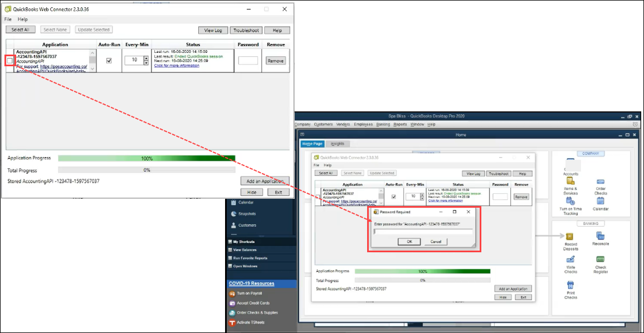The width and height of the screenshot is (644, 333).
Task: Open the Reports menu in QuickBooks
Action: pyautogui.click(x=400, y=124)
